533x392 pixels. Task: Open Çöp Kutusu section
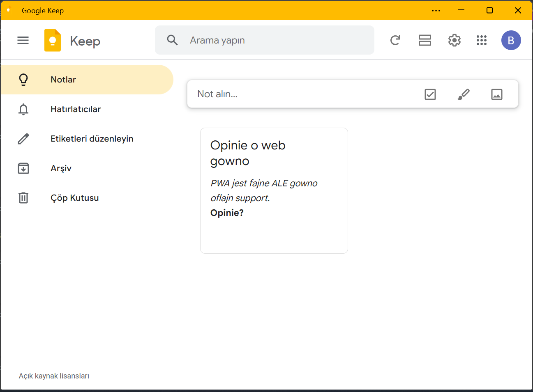[x=87, y=198]
